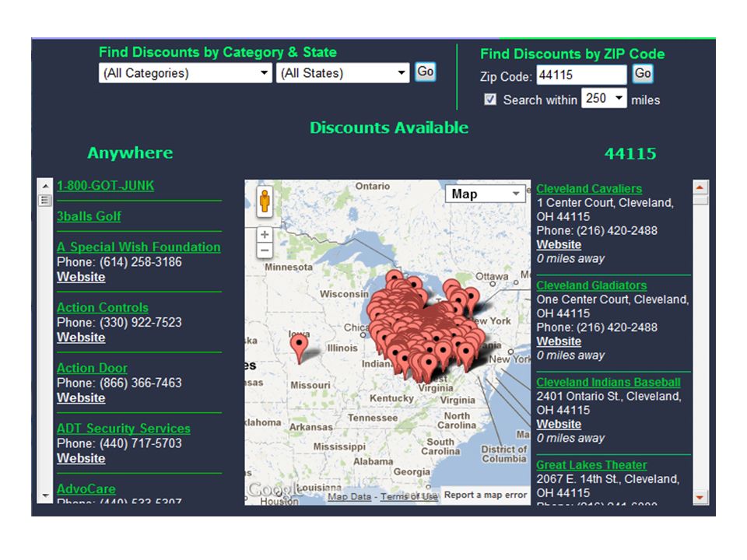Select the lone map pin near Iowa
Image resolution: width=747 pixels, height=560 pixels.
pyautogui.click(x=299, y=348)
